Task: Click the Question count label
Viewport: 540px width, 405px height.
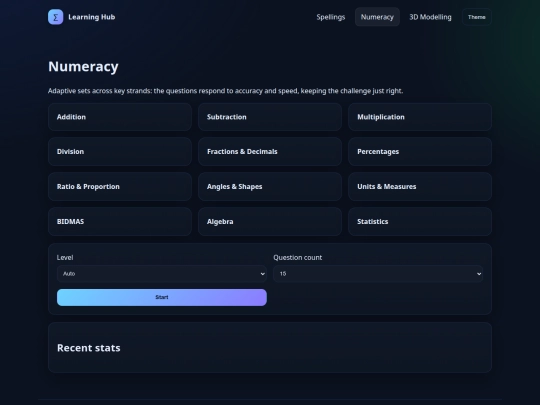Action: (298, 258)
